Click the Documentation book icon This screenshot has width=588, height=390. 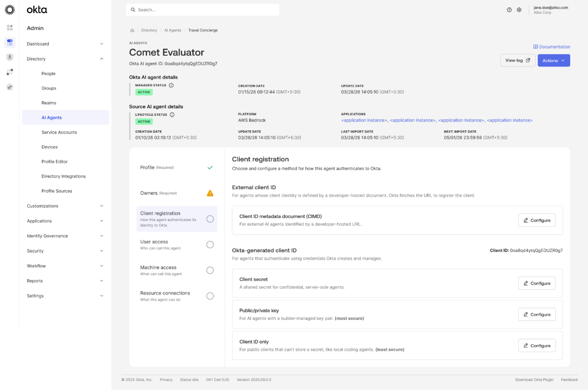pyautogui.click(x=536, y=47)
